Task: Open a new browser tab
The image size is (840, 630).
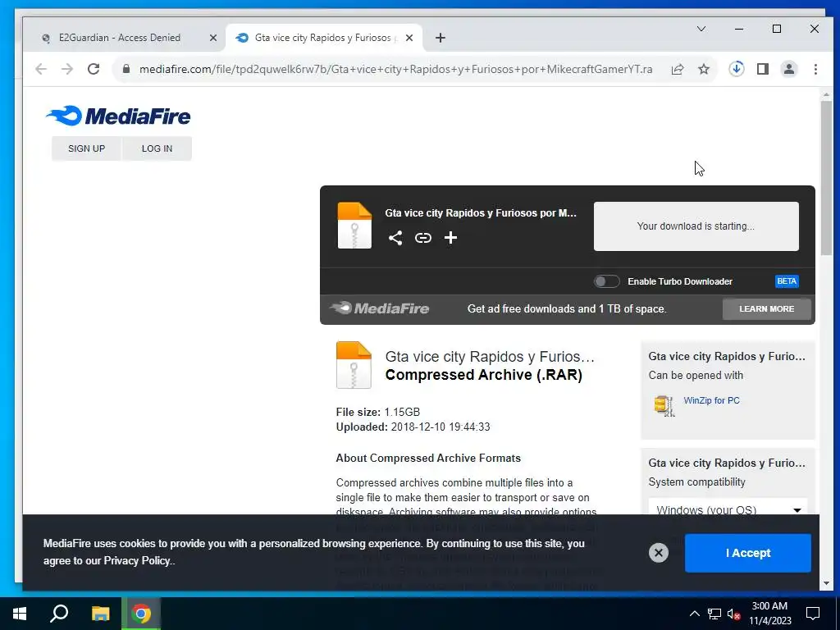Action: click(x=441, y=38)
